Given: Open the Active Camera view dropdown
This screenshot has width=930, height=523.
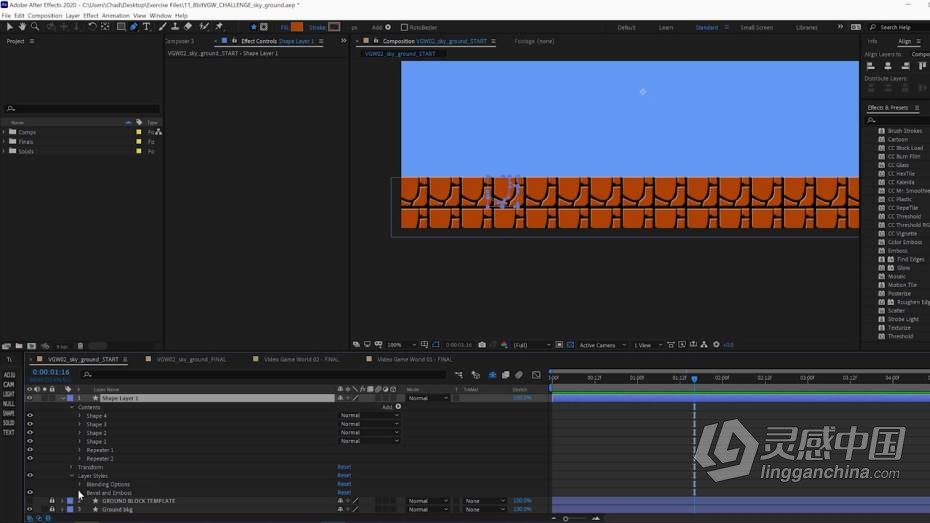Looking at the screenshot, I should pos(602,345).
